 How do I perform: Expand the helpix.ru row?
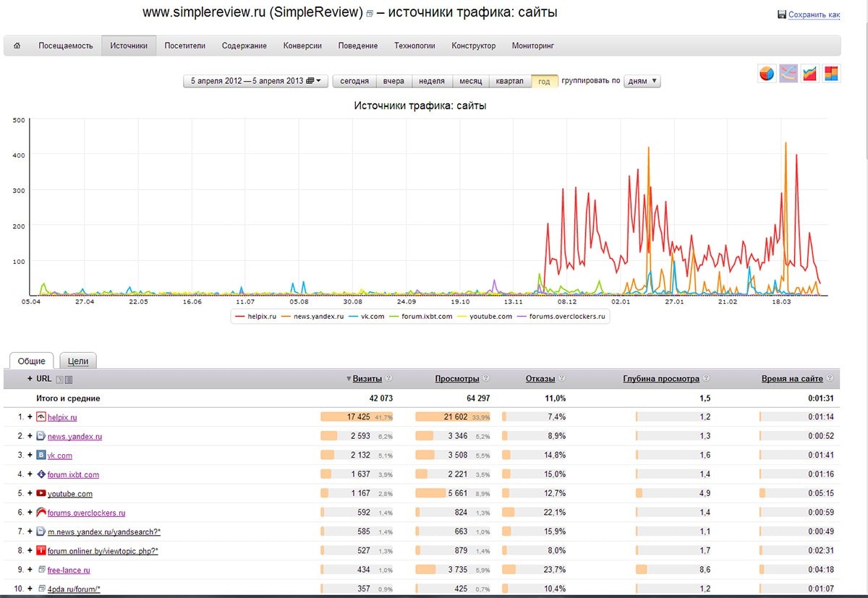(x=30, y=417)
